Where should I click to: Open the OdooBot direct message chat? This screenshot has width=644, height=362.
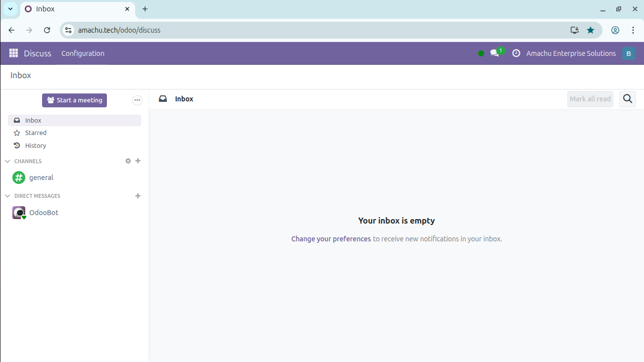(x=44, y=213)
